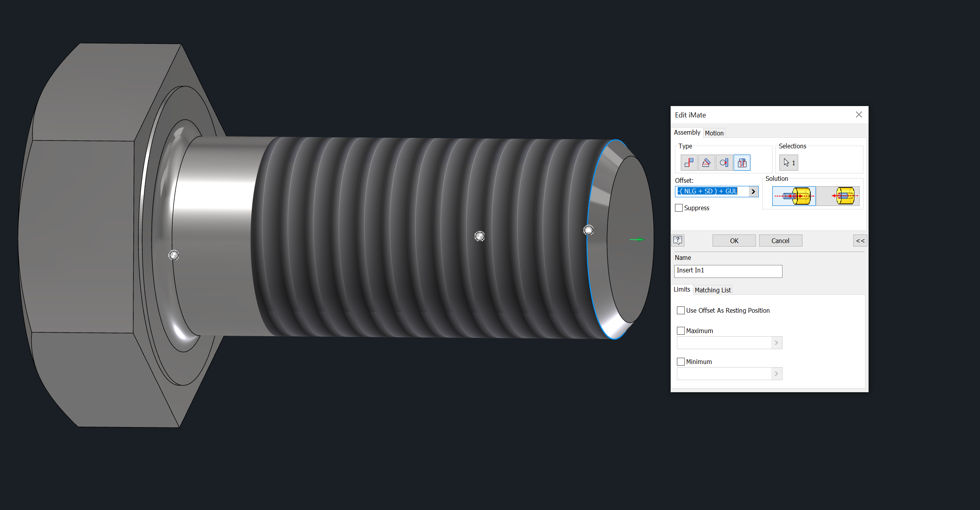Switch to the Assembly tab

coord(687,132)
